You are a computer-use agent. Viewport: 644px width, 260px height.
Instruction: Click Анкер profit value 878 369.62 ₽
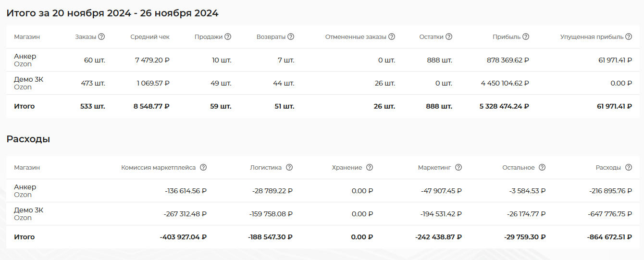(505, 61)
